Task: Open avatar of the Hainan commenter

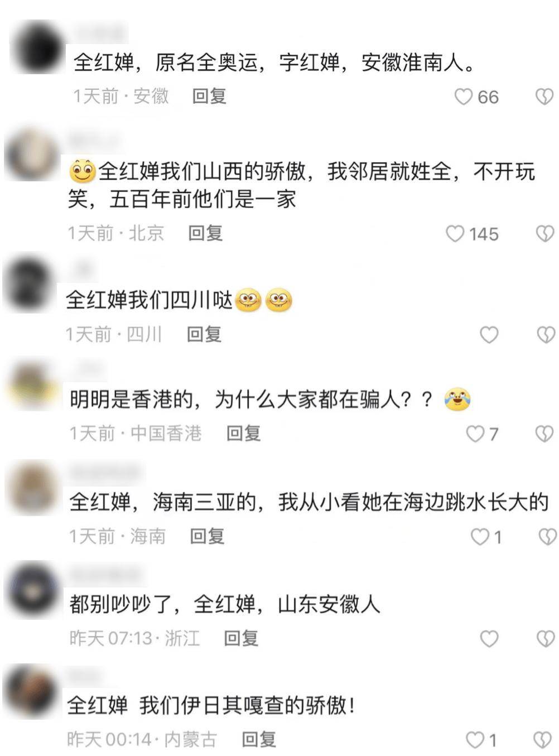Action: tap(31, 488)
